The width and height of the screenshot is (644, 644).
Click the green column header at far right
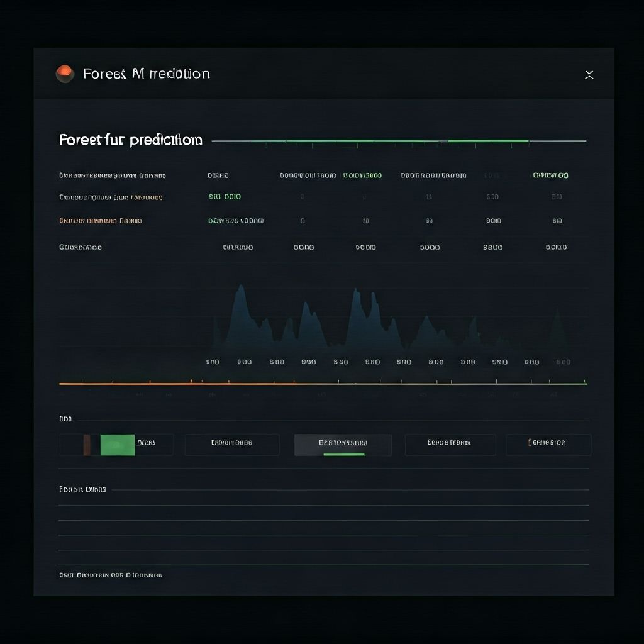point(550,175)
